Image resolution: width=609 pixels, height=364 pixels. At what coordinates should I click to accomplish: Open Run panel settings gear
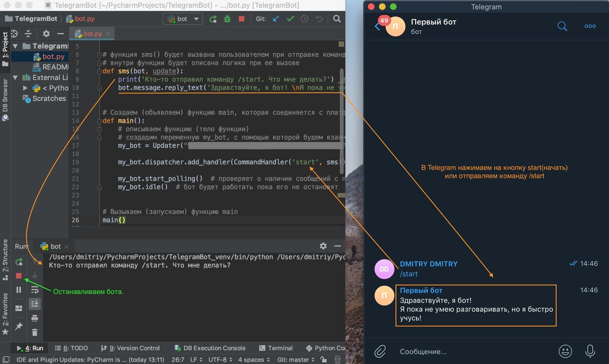click(323, 246)
